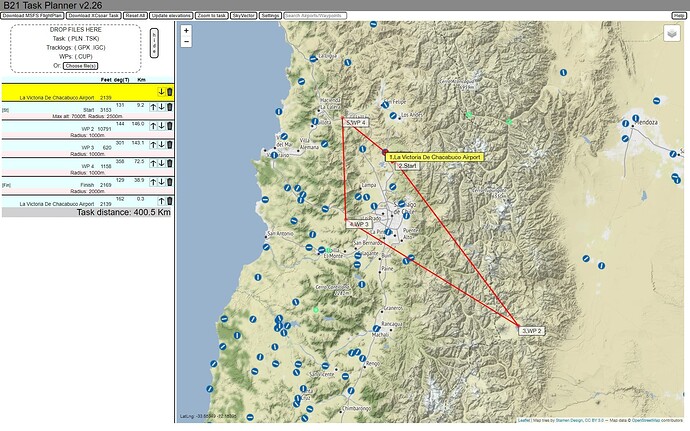Move La Victoria departure row down
The height and width of the screenshot is (431, 690).
tap(161, 92)
